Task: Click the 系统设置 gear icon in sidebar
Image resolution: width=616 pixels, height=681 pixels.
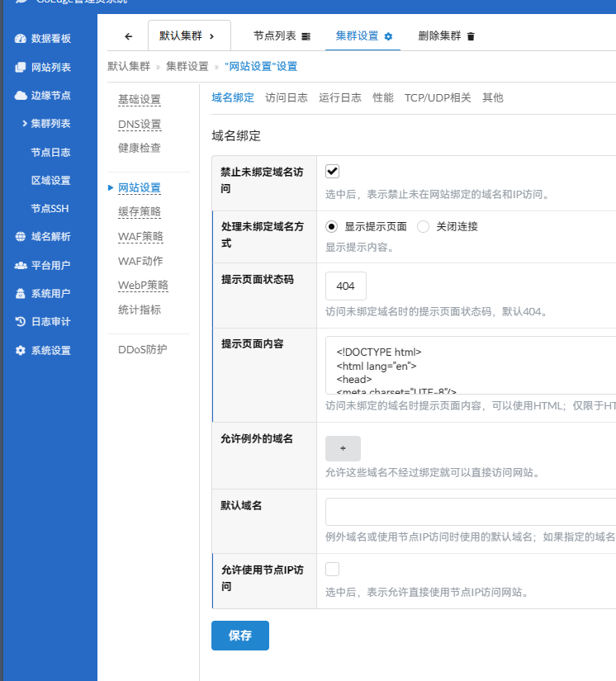Action: (21, 350)
